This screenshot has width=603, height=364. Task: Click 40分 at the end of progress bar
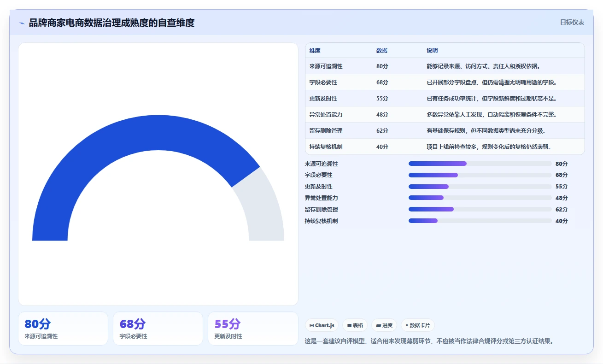click(562, 221)
